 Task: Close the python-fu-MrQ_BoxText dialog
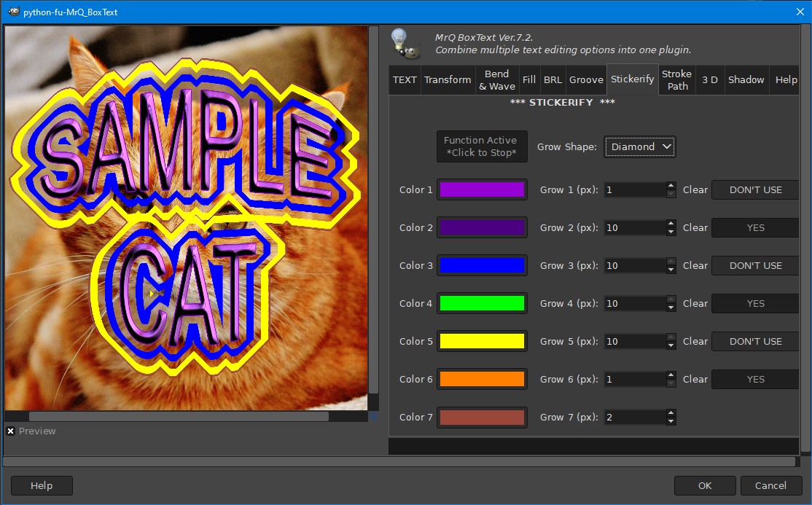coord(800,12)
